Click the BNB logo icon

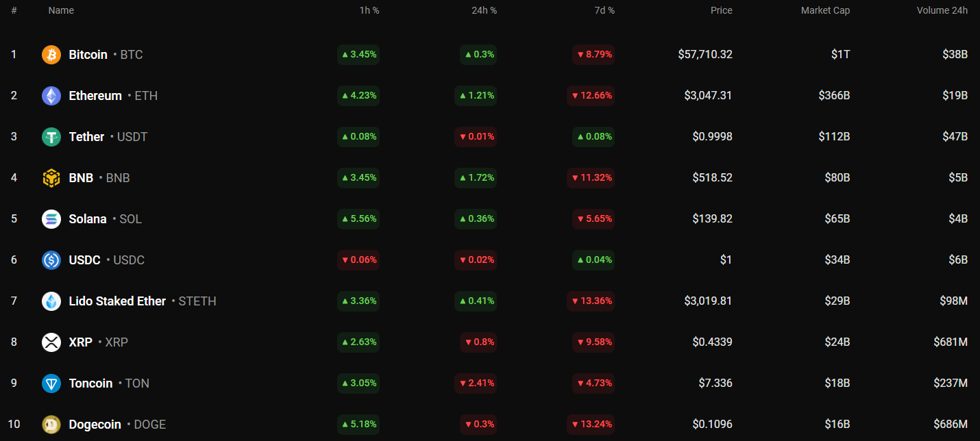pos(51,178)
